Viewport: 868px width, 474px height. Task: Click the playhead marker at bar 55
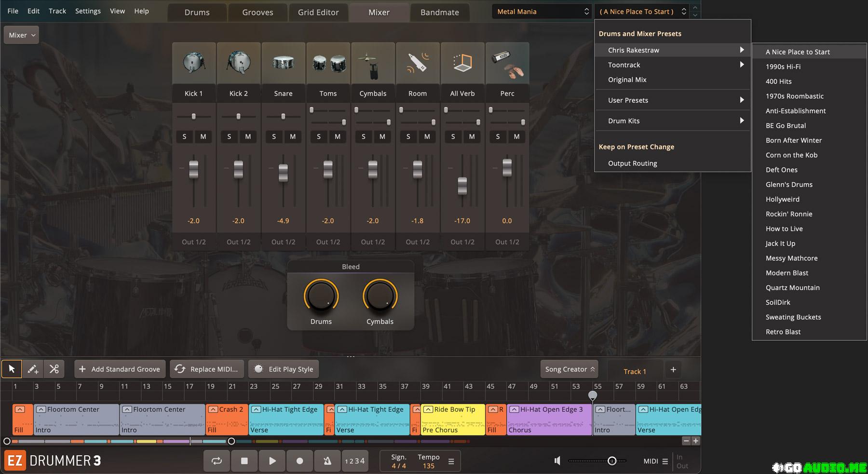[x=593, y=395]
